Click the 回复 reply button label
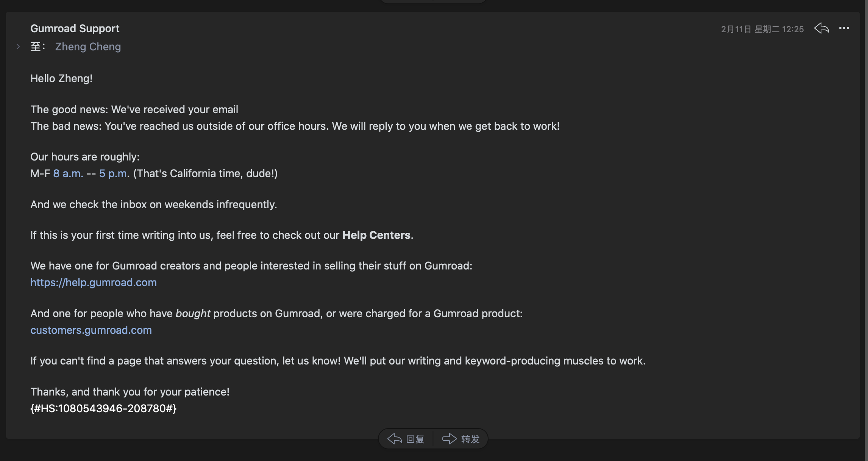The image size is (868, 461). [x=415, y=439]
